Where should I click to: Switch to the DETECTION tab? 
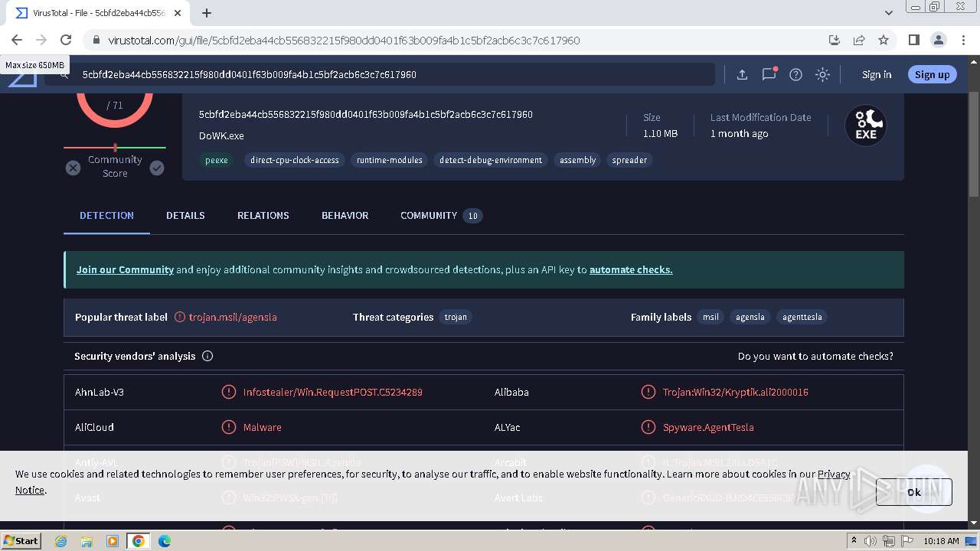(106, 215)
